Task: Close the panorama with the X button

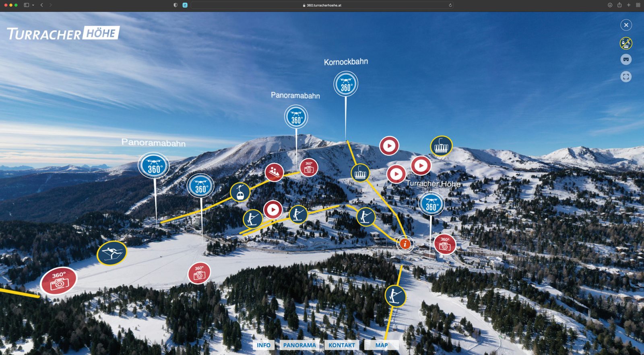Action: 626,25
